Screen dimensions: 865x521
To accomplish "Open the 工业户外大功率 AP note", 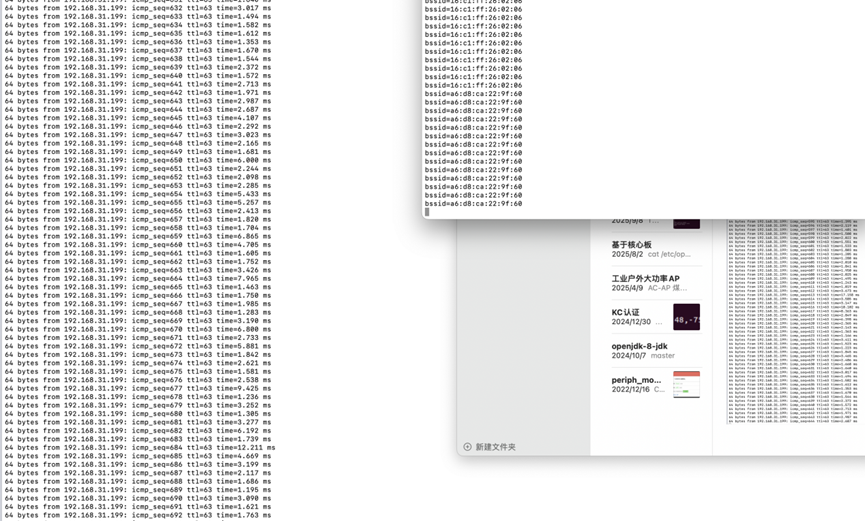I will 656,283.
